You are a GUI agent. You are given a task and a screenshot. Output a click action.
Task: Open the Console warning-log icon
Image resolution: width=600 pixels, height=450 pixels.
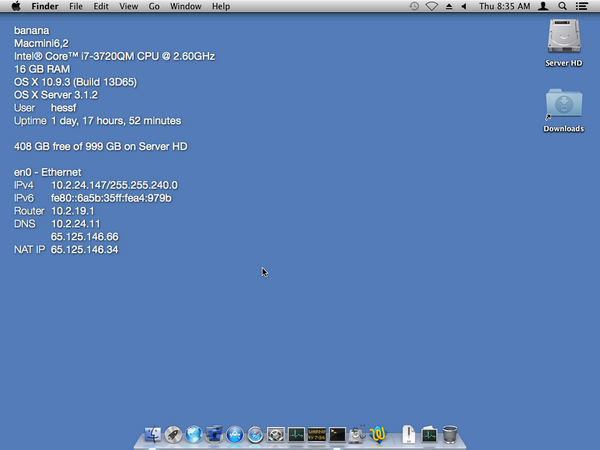click(317, 435)
